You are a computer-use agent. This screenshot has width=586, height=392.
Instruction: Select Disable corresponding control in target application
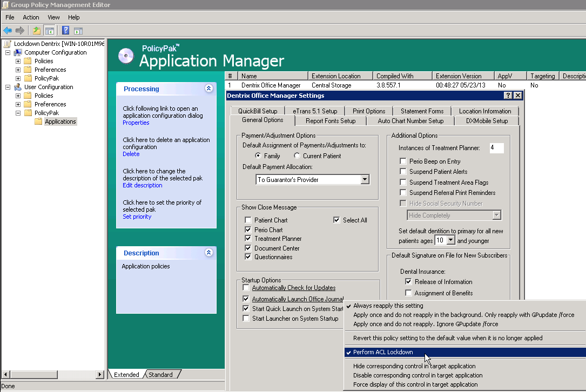point(465,375)
